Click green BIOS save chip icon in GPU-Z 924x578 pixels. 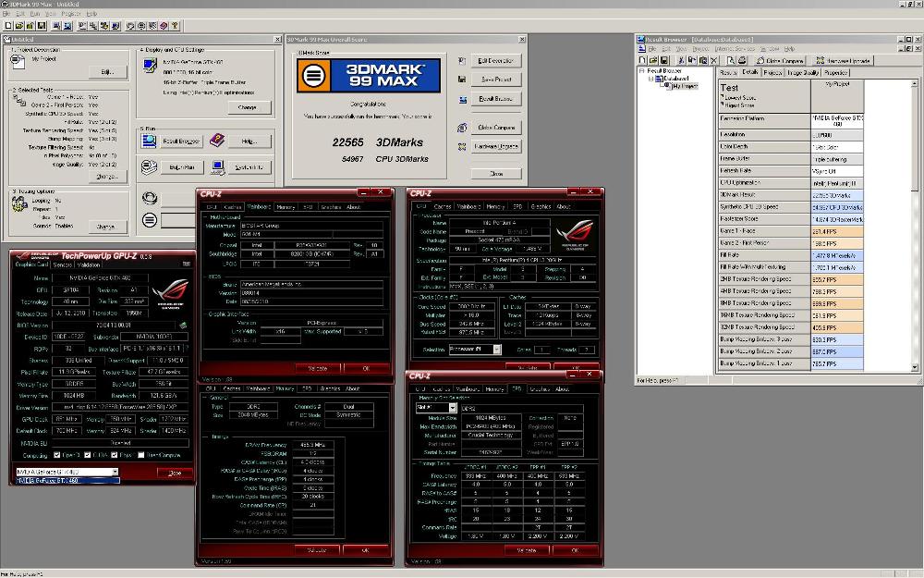(x=183, y=325)
